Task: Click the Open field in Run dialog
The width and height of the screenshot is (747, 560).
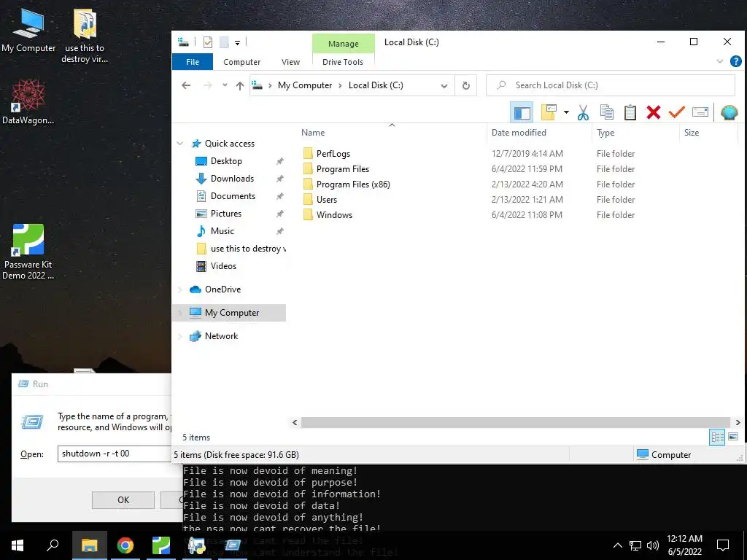Action: point(115,454)
